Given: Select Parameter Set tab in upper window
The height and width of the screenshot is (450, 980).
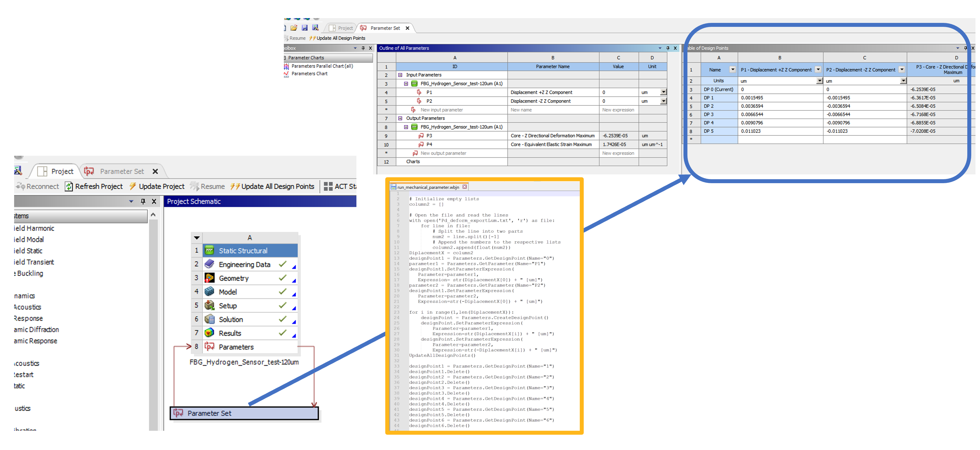Looking at the screenshot, I should pyautogui.click(x=380, y=28).
